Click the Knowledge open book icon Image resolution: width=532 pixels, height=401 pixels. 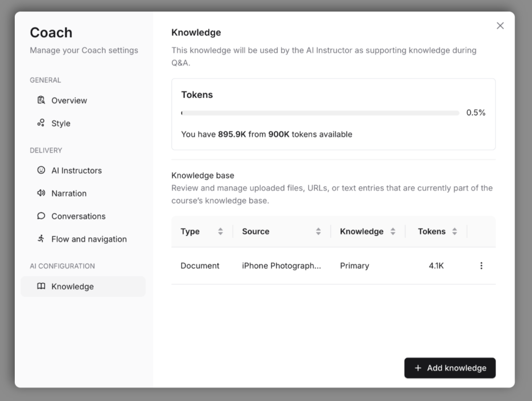click(x=42, y=287)
